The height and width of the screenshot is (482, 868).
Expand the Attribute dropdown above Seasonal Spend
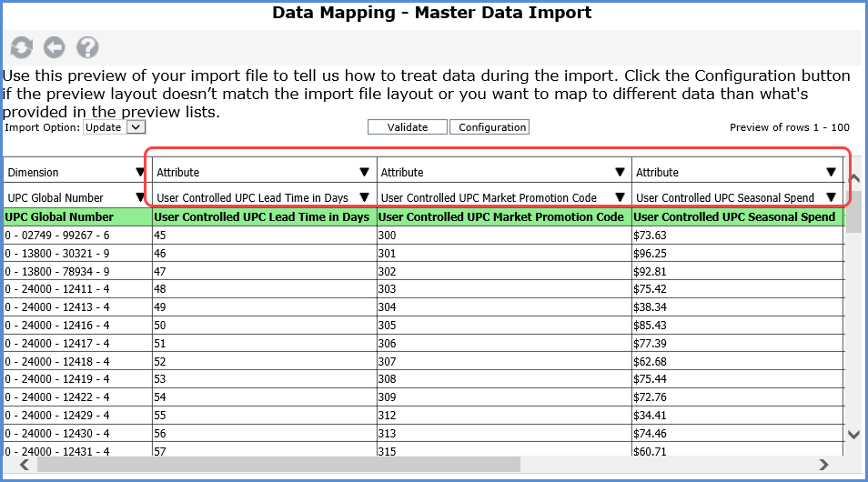pyautogui.click(x=831, y=172)
